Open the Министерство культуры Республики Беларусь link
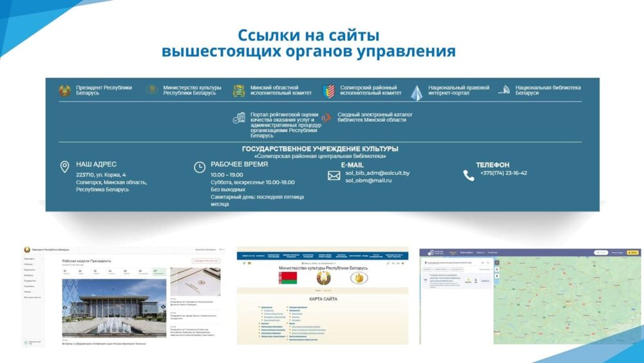 tap(192, 90)
